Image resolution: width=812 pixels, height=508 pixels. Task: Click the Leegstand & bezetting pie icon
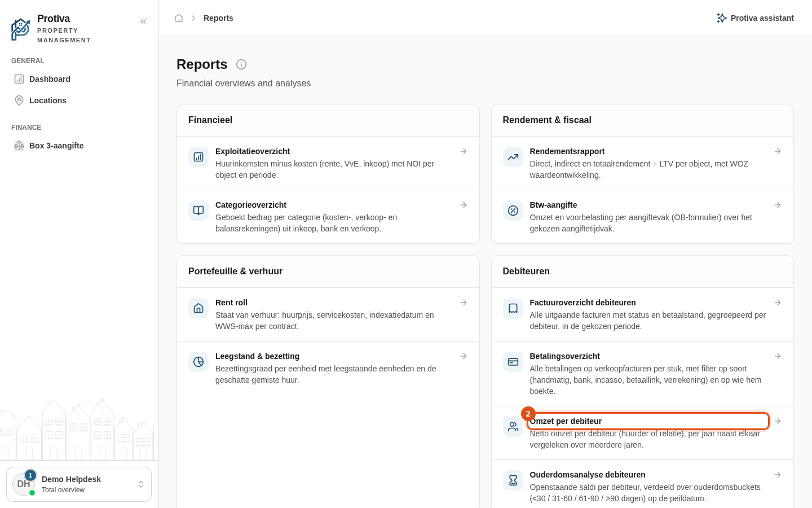[198, 362]
